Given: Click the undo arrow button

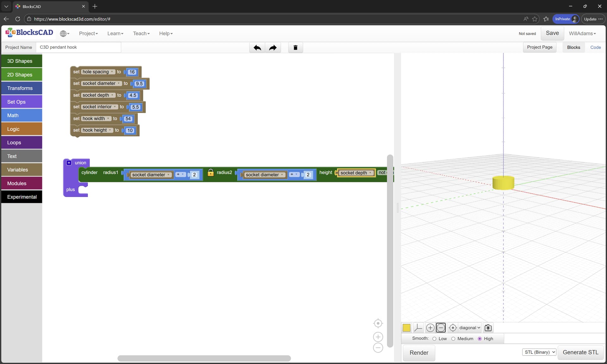Looking at the screenshot, I should pos(257,48).
